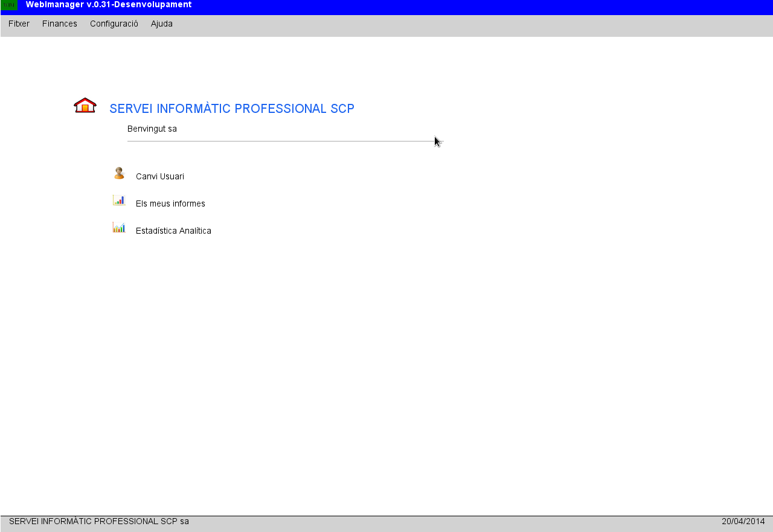The height and width of the screenshot is (532, 773).
Task: Click the red home icon
Action: (x=85, y=105)
